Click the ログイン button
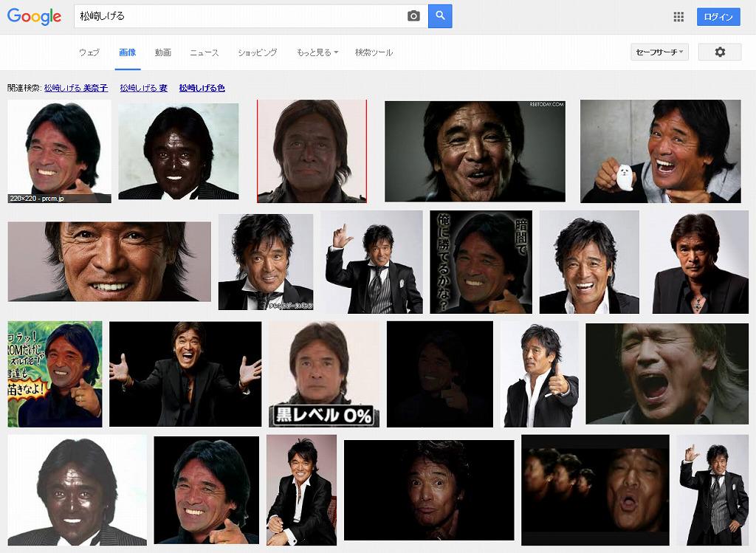756x553 pixels. tap(718, 17)
